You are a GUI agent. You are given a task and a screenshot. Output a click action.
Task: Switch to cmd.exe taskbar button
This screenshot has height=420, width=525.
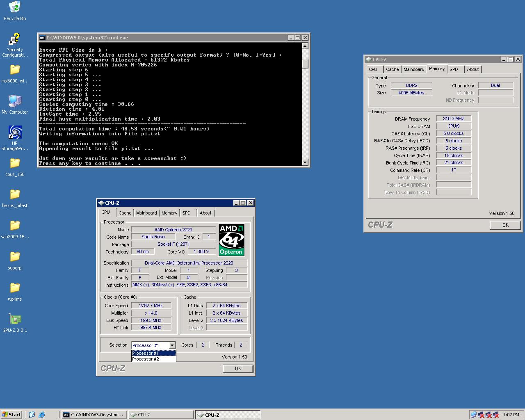[x=94, y=415]
